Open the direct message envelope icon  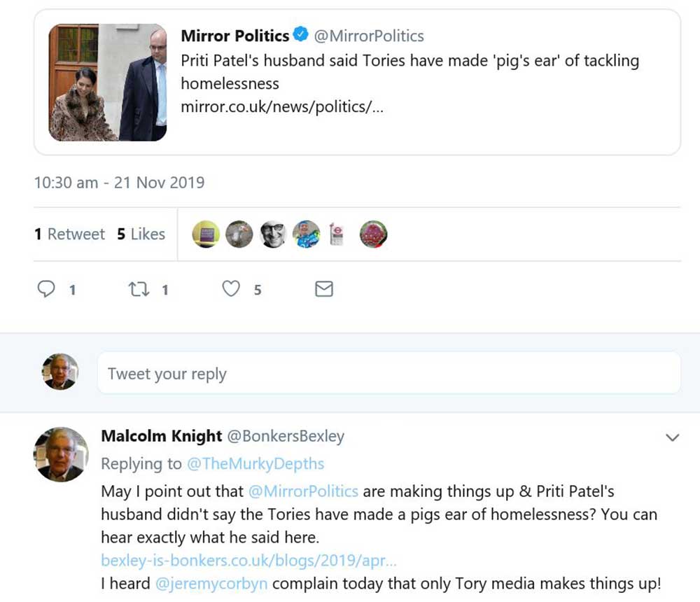[x=323, y=288]
